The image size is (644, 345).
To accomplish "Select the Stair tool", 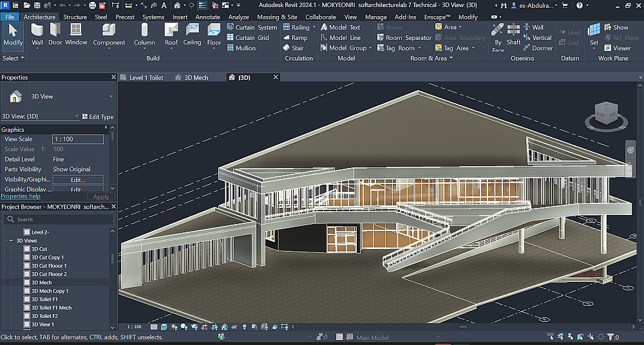I will point(293,48).
